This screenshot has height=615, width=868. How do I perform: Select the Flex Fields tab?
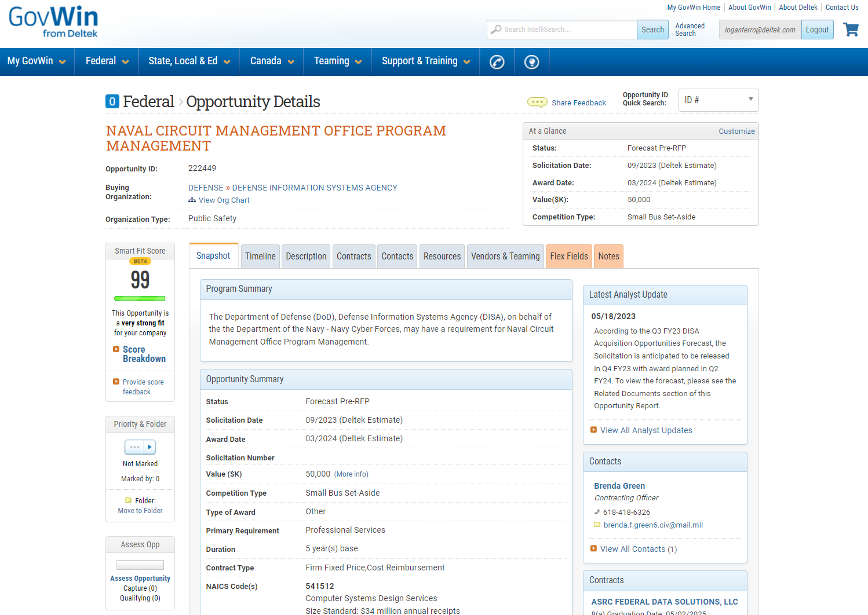click(568, 257)
